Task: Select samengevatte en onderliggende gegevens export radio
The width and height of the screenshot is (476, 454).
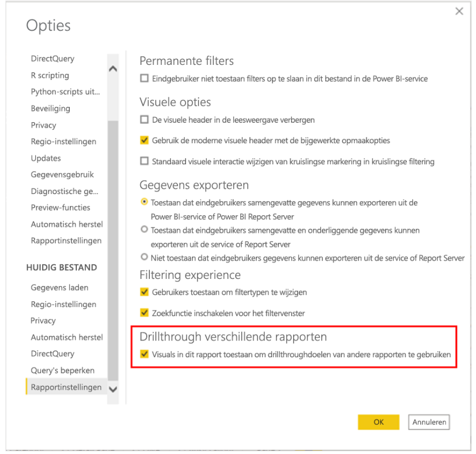Action: click(x=144, y=230)
